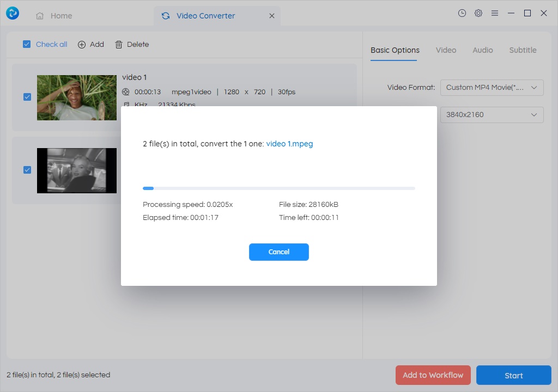Image resolution: width=558 pixels, height=392 pixels.
Task: Open the Video Format dropdown
Action: coord(492,88)
